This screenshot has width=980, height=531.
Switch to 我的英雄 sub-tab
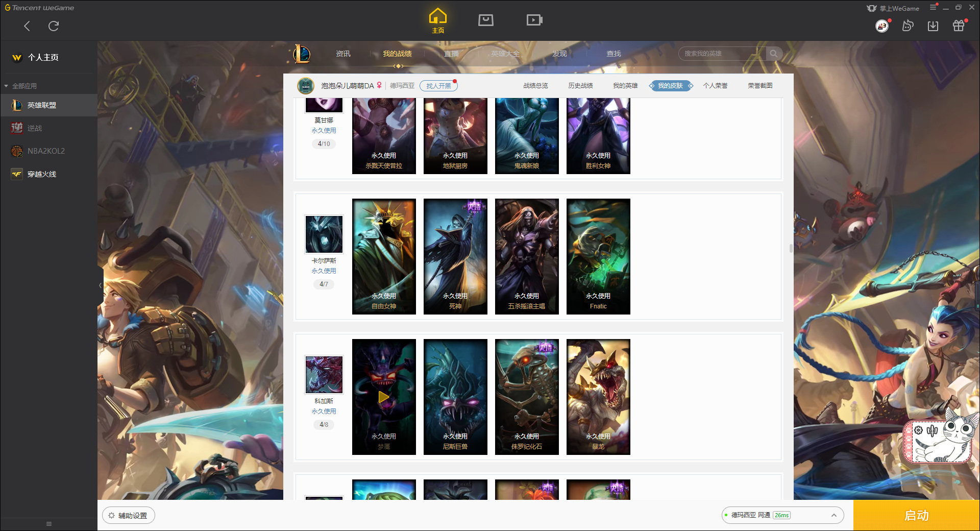(625, 86)
